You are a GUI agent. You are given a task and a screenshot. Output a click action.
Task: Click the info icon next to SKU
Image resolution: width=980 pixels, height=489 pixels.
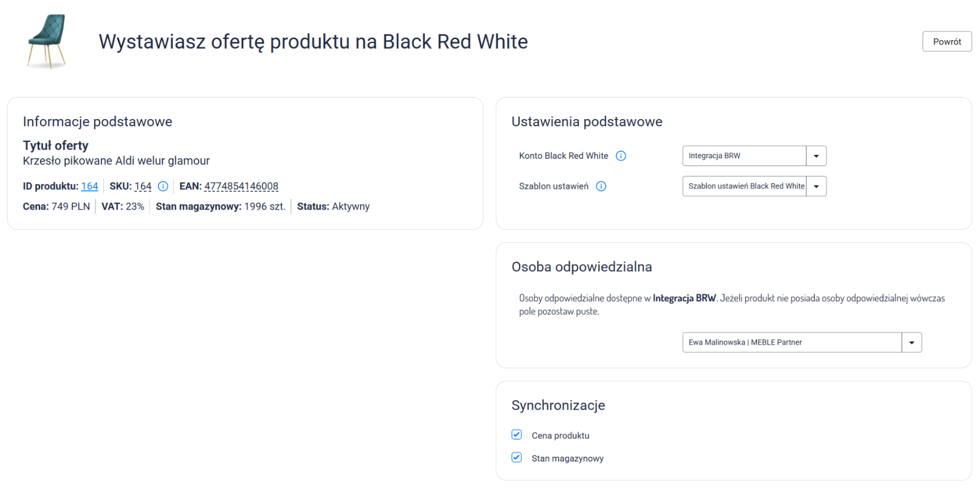[x=163, y=186]
